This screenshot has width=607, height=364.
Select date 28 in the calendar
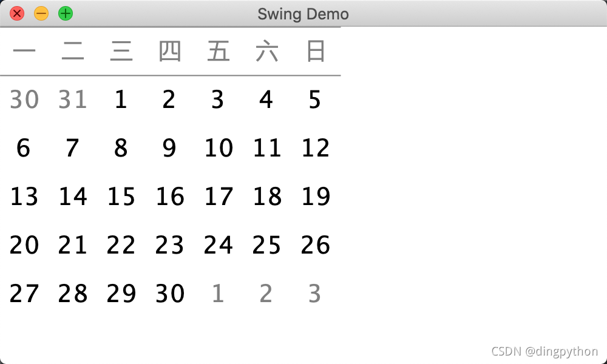(x=73, y=293)
